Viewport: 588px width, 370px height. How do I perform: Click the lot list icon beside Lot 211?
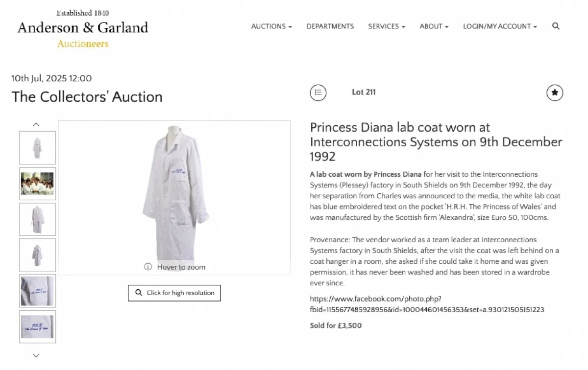click(318, 92)
